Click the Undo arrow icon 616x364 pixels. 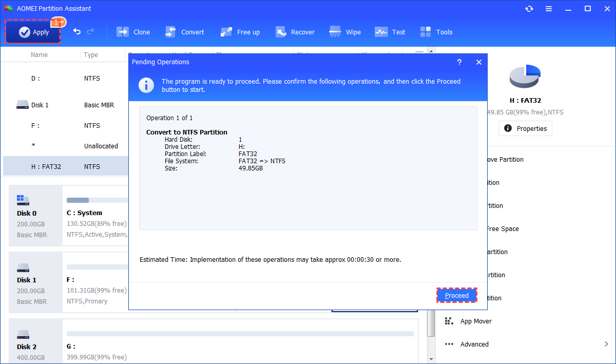[77, 32]
